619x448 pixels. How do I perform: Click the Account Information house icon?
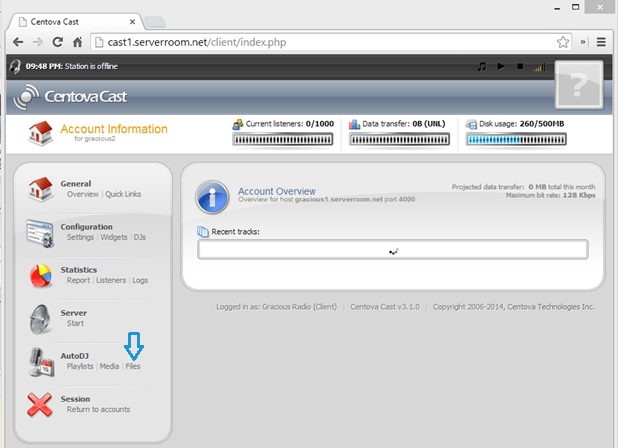pyautogui.click(x=40, y=133)
